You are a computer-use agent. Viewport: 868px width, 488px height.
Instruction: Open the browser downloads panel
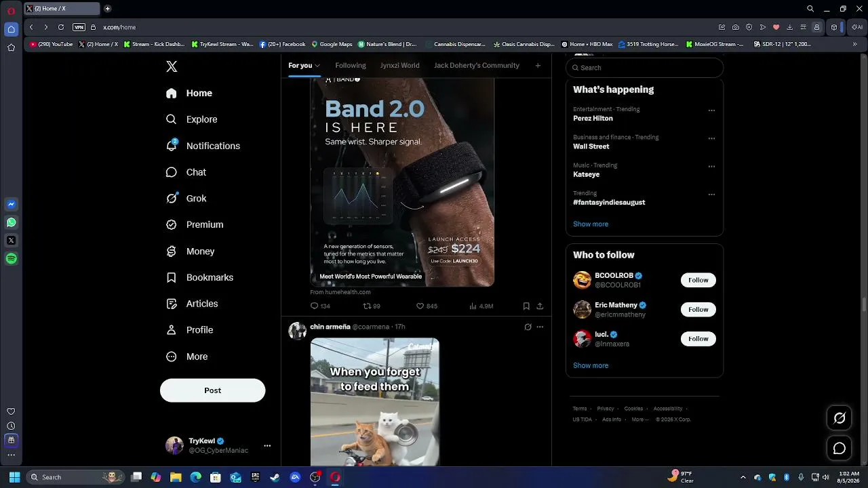click(x=789, y=27)
